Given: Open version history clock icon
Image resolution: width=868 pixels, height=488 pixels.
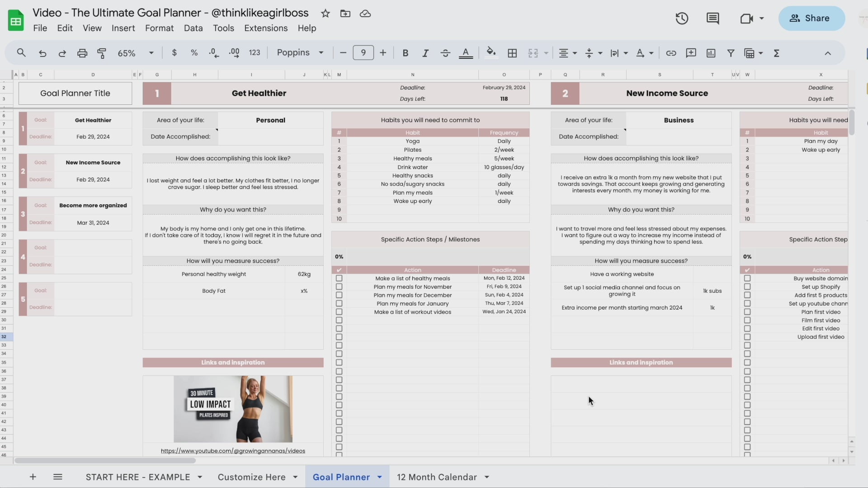Looking at the screenshot, I should [682, 19].
